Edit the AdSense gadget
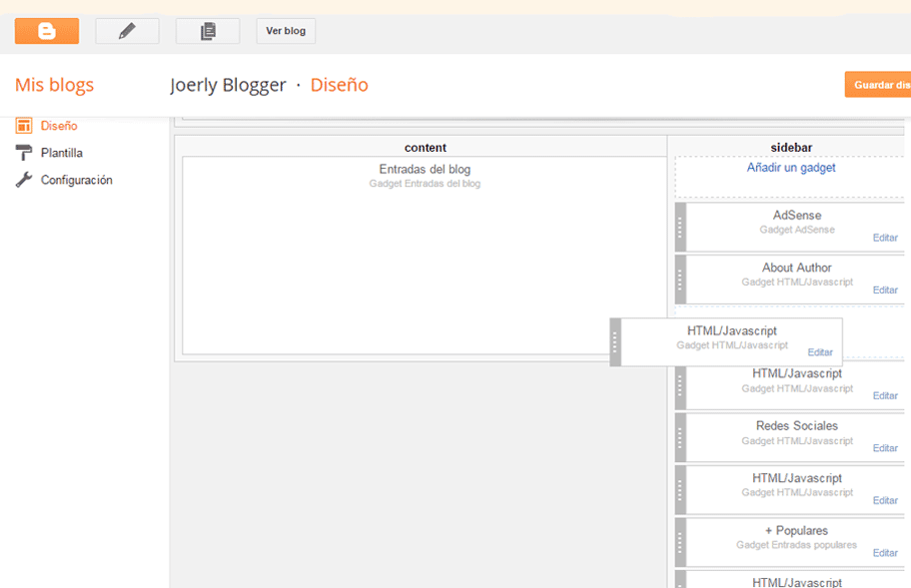This screenshot has height=588, width=911. point(885,238)
